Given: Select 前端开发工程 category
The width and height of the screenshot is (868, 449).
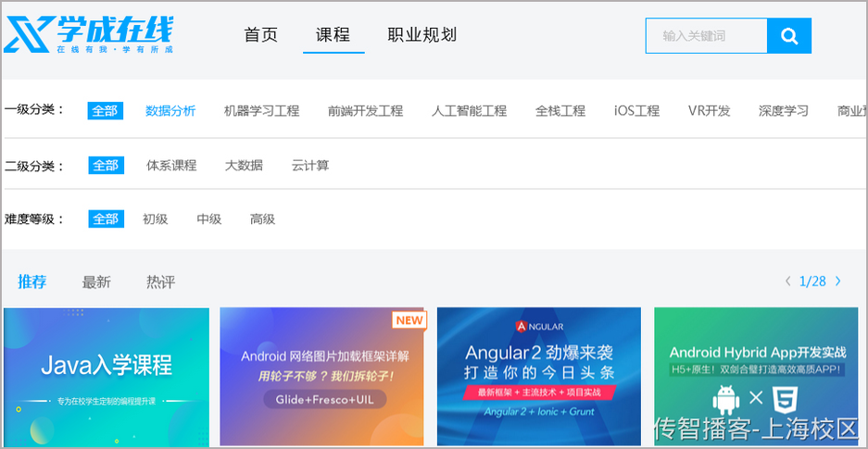Looking at the screenshot, I should (365, 110).
